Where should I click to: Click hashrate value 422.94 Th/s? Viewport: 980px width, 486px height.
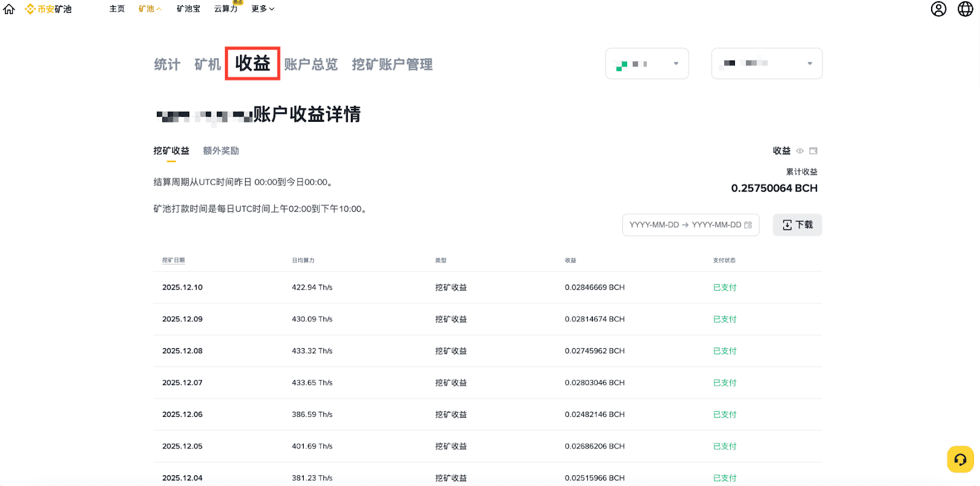312,287
